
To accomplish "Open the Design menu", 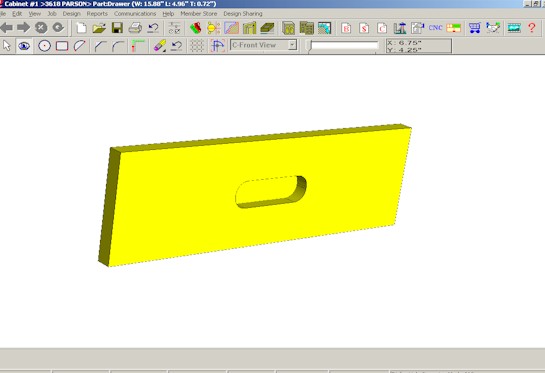I will tap(71, 14).
